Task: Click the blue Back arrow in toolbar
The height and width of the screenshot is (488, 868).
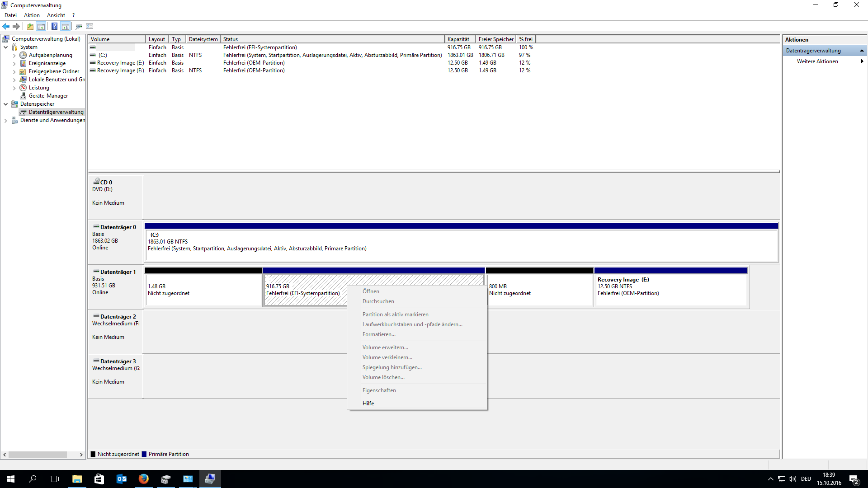Action: [6, 26]
